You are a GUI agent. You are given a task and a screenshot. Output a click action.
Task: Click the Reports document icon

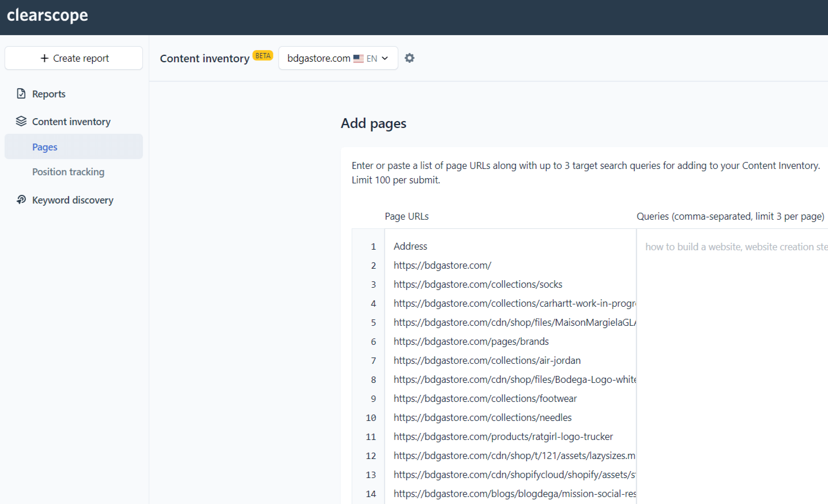pos(21,93)
